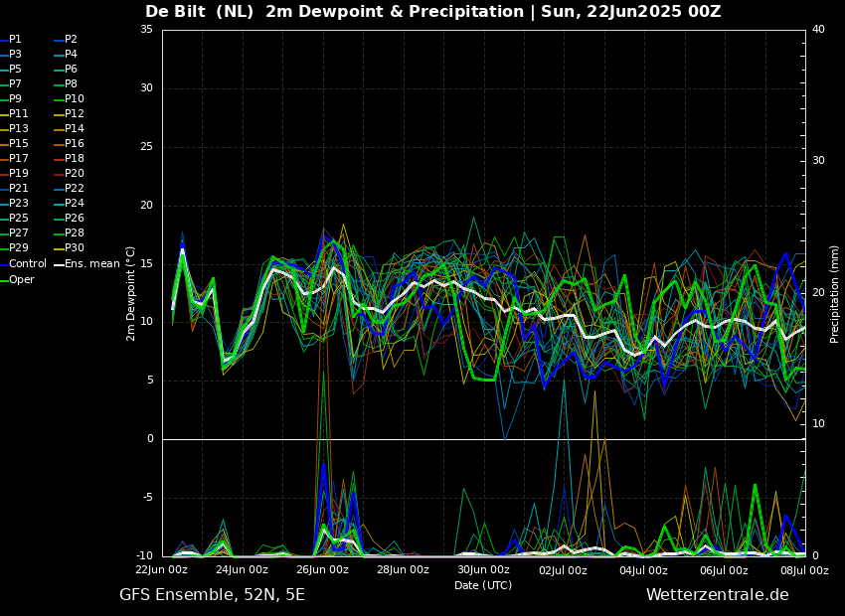This screenshot has width=845, height=616.
Task: Select legend entry P16
Action: [69, 144]
